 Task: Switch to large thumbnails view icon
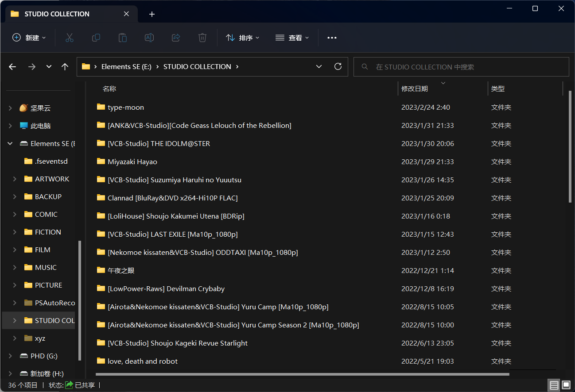[566, 385]
